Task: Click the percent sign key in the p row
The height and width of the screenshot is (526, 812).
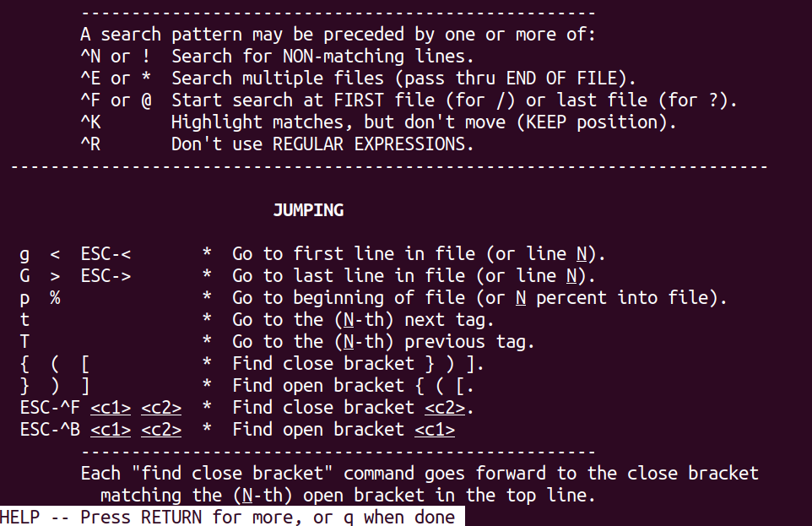Action: (55, 298)
